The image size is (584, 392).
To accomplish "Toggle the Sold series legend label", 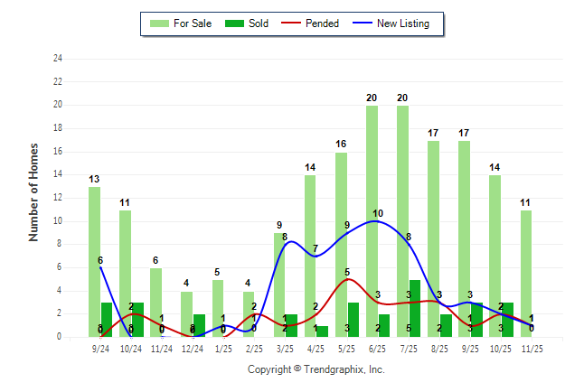I will pyautogui.click(x=258, y=23).
